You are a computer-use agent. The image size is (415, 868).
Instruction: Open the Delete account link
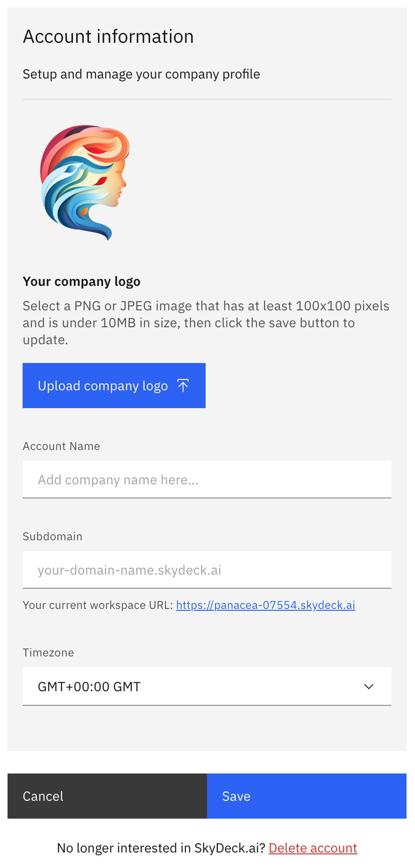pyautogui.click(x=312, y=847)
